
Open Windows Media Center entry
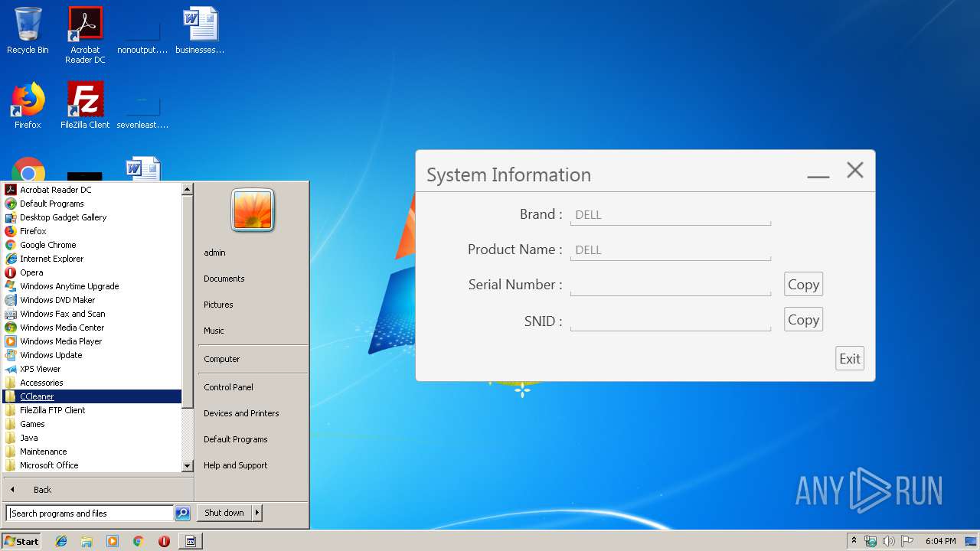92,328
